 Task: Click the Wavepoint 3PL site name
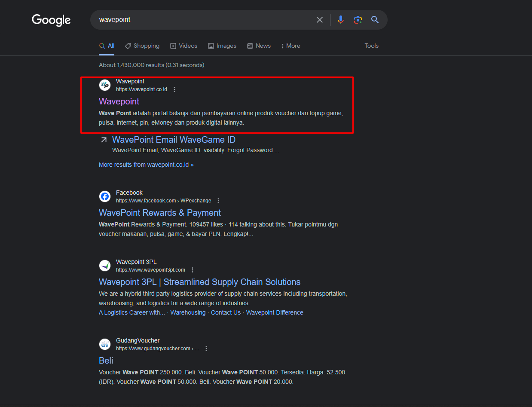tap(136, 262)
